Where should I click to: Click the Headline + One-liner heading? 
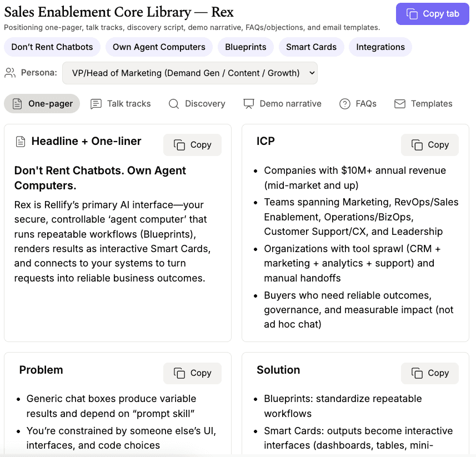pyautogui.click(x=86, y=141)
